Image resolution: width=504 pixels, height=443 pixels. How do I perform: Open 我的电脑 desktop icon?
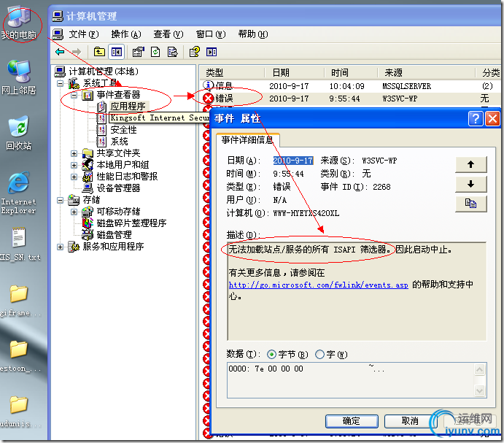click(x=19, y=23)
